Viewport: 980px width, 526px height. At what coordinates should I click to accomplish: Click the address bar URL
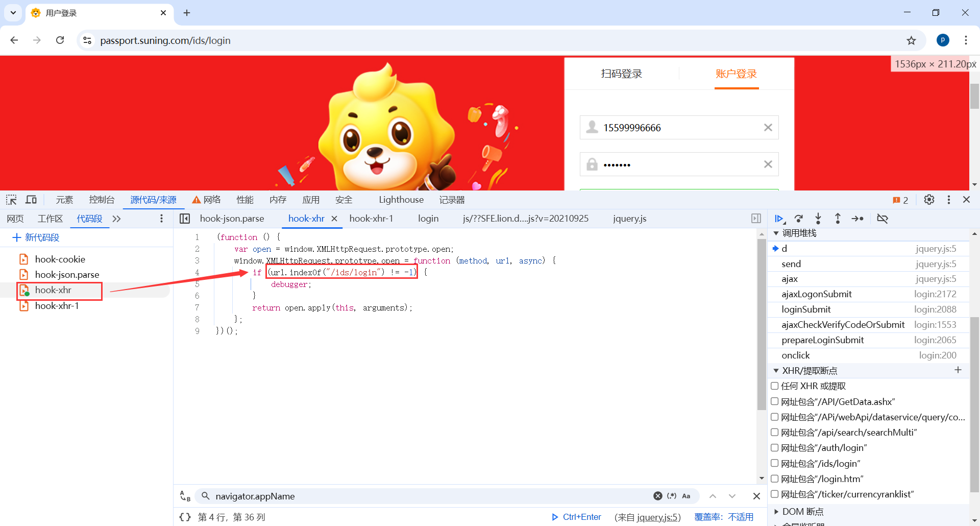click(x=165, y=40)
